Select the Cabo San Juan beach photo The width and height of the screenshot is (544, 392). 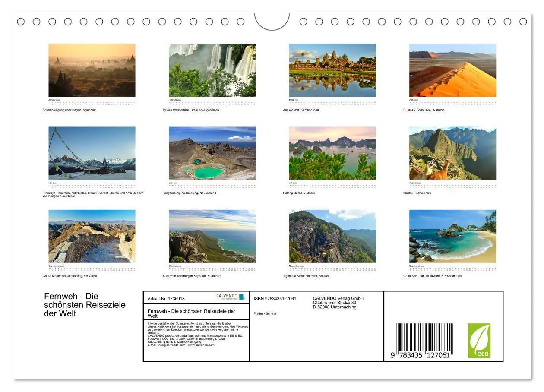point(452,236)
